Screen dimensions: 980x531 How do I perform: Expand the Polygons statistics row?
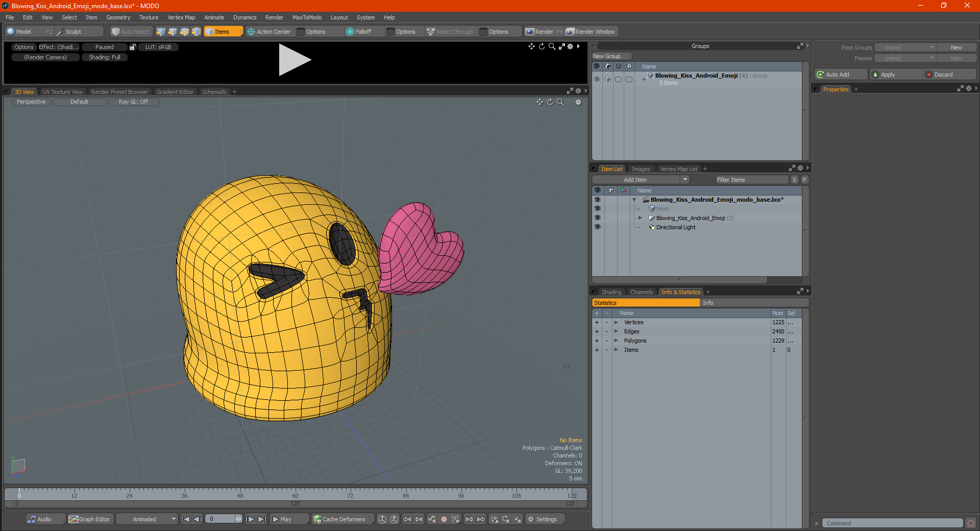pos(616,341)
